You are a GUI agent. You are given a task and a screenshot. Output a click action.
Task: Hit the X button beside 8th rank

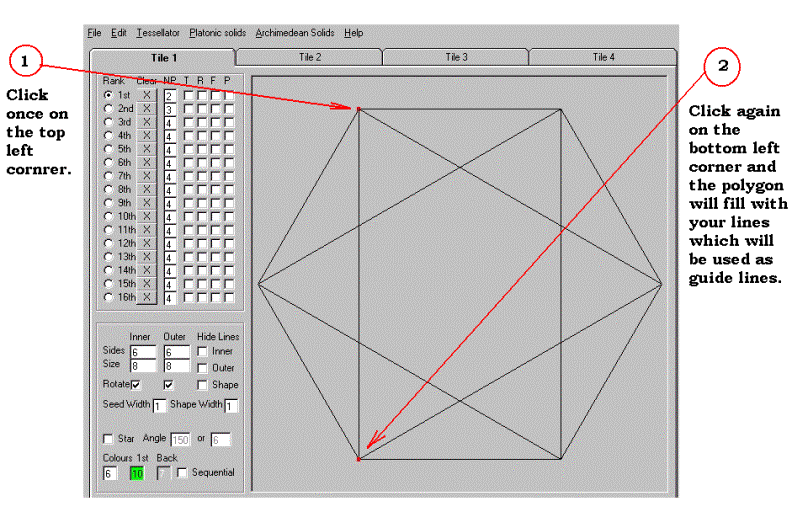click(147, 189)
